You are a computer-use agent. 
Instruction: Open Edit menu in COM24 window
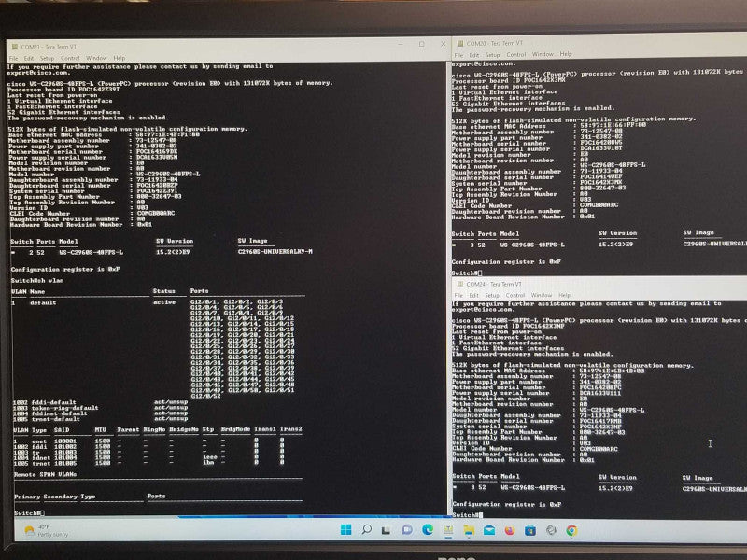(x=473, y=295)
